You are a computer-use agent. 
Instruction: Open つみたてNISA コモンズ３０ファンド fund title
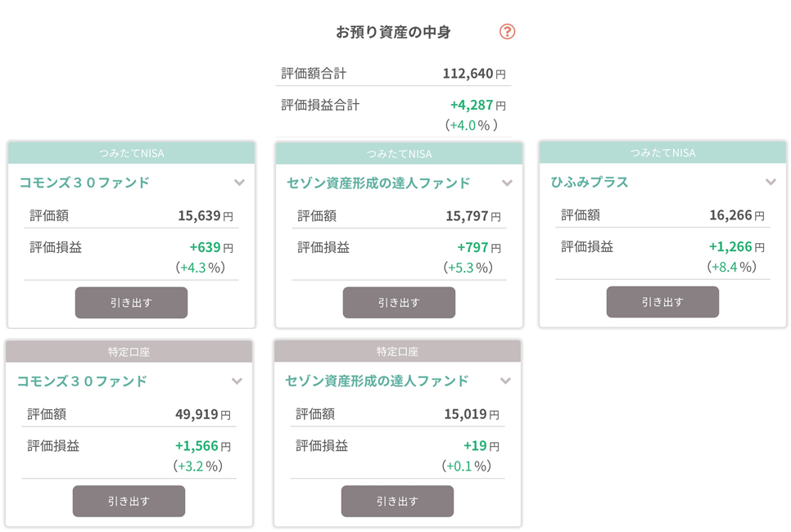coord(84,183)
